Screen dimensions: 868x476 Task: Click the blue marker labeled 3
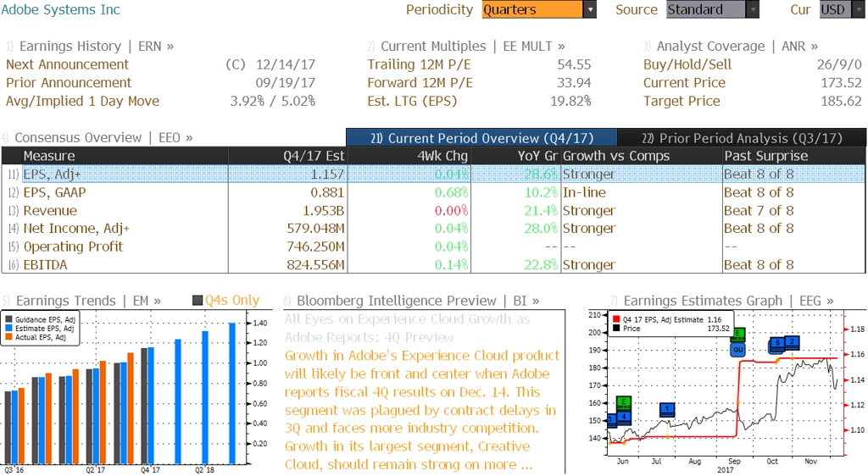coord(611,419)
